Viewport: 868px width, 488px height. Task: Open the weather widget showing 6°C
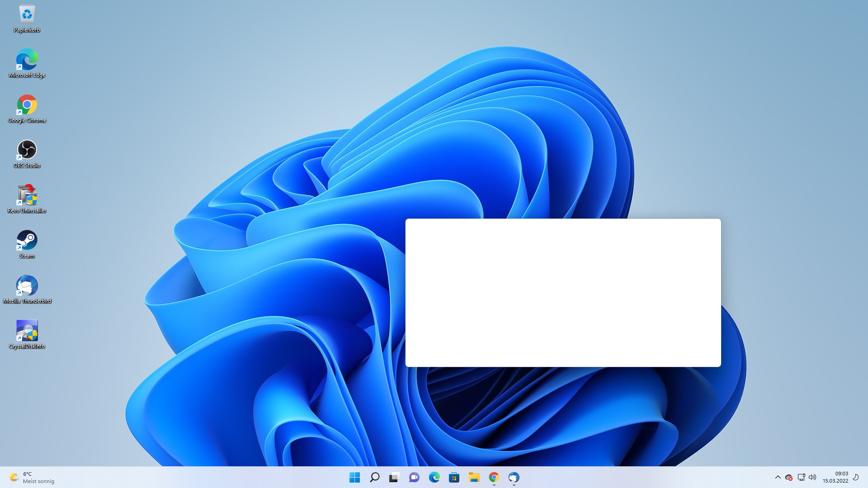click(32, 477)
